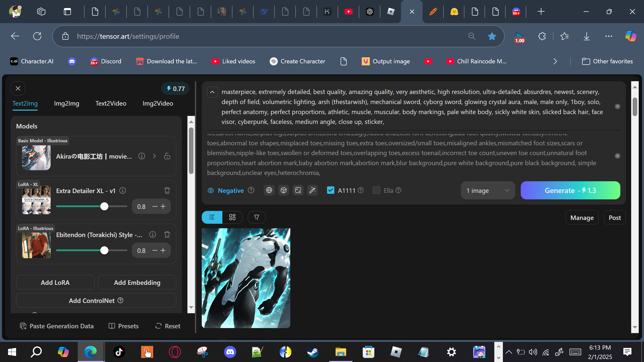644x362 pixels.
Task: Switch to the Img2Img tab
Action: (66, 103)
